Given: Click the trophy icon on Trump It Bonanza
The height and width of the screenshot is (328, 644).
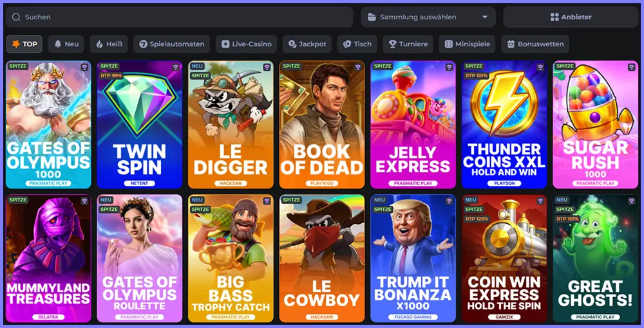Looking at the screenshot, I should pyautogui.click(x=450, y=201).
